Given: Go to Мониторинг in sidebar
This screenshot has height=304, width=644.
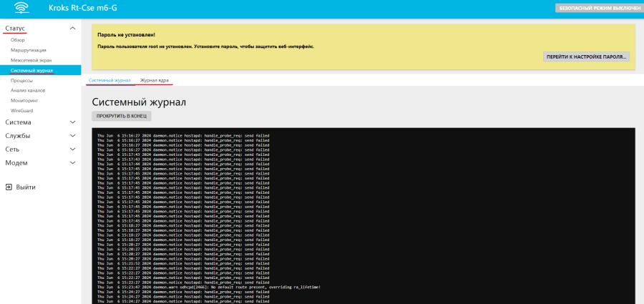Looking at the screenshot, I should [24, 101].
